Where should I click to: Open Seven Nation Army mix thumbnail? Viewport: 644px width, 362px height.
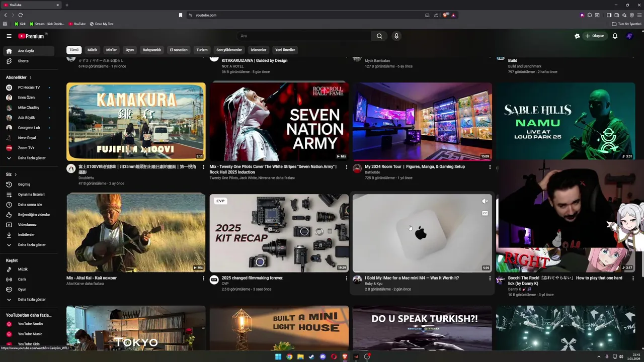[x=279, y=121]
